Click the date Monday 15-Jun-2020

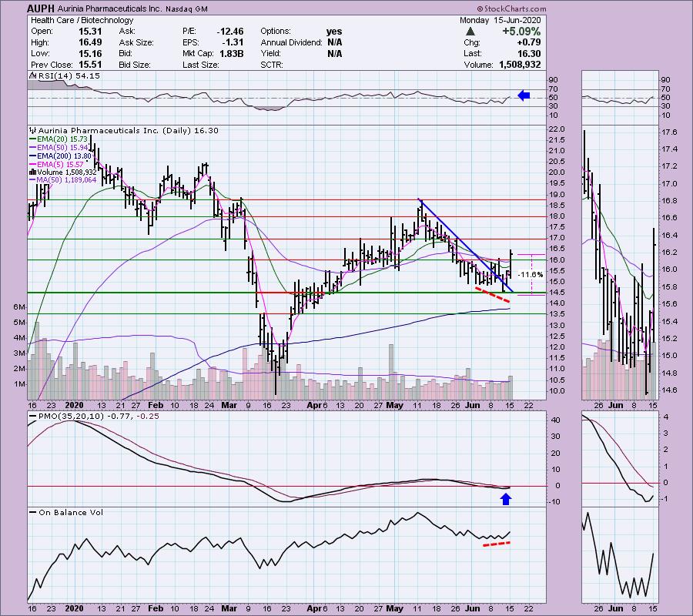pyautogui.click(x=500, y=20)
